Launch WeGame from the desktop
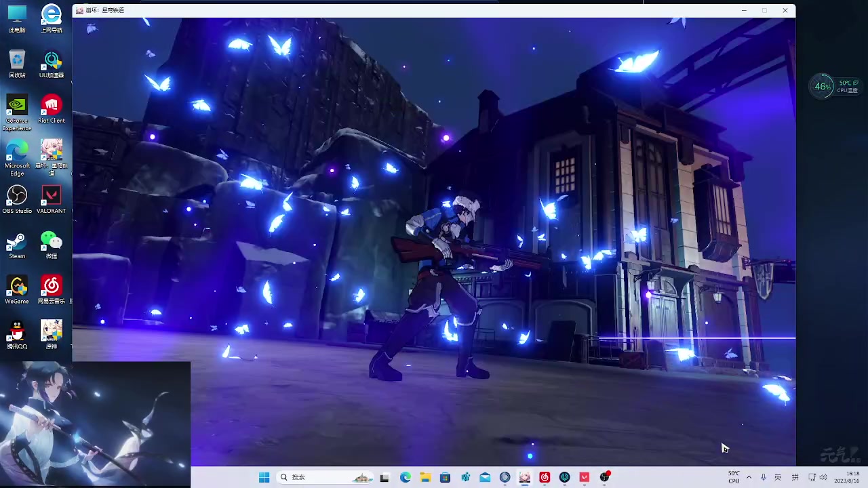This screenshot has height=488, width=868. coord(17,290)
